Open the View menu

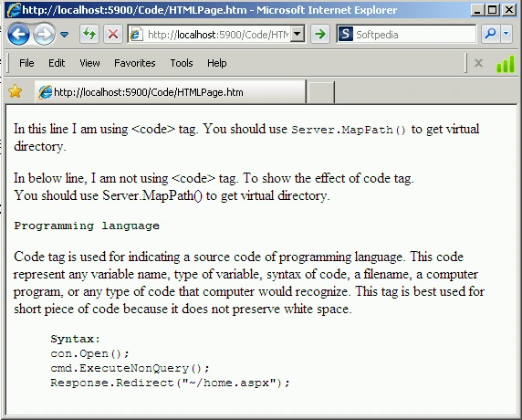tap(89, 63)
